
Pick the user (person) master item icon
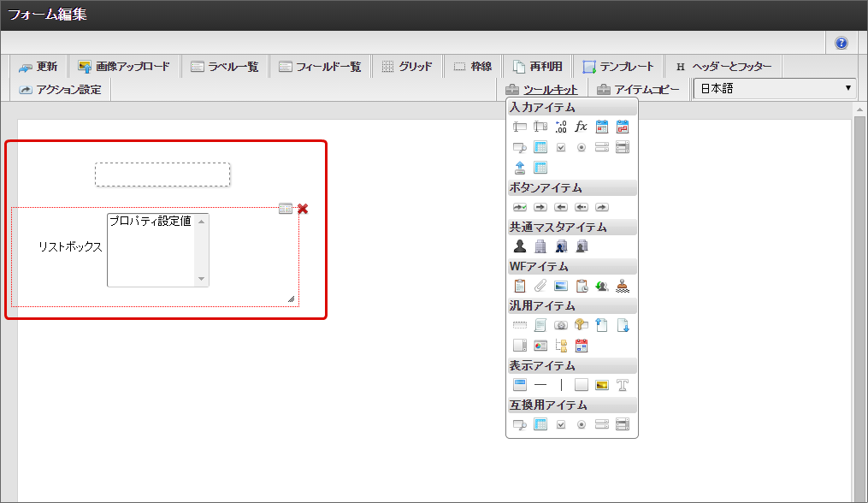519,246
